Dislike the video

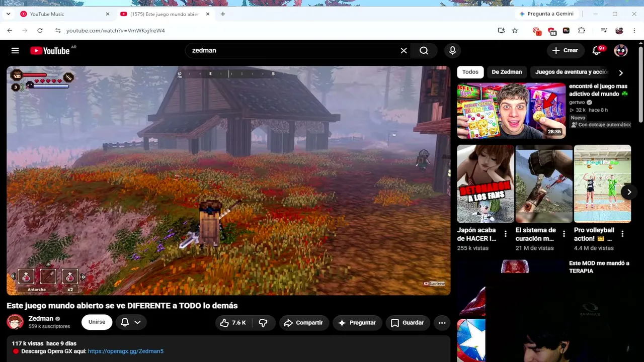tap(263, 323)
